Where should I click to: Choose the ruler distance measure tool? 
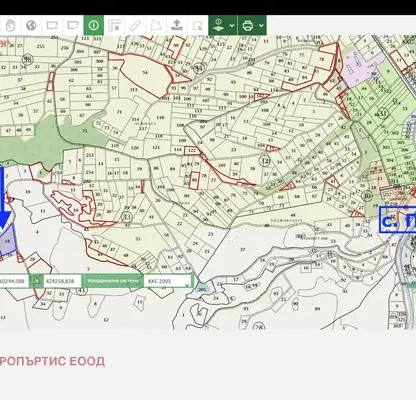click(135, 25)
